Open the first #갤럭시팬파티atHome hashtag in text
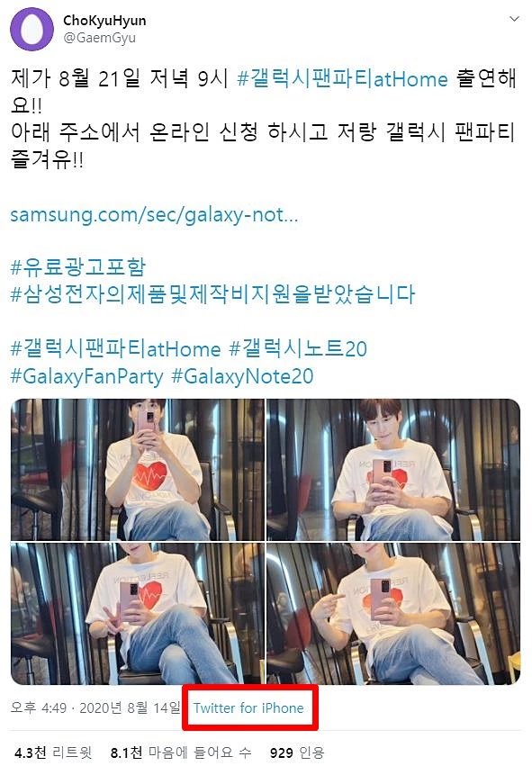Image resolution: width=532 pixels, height=775 pixels. [x=342, y=79]
